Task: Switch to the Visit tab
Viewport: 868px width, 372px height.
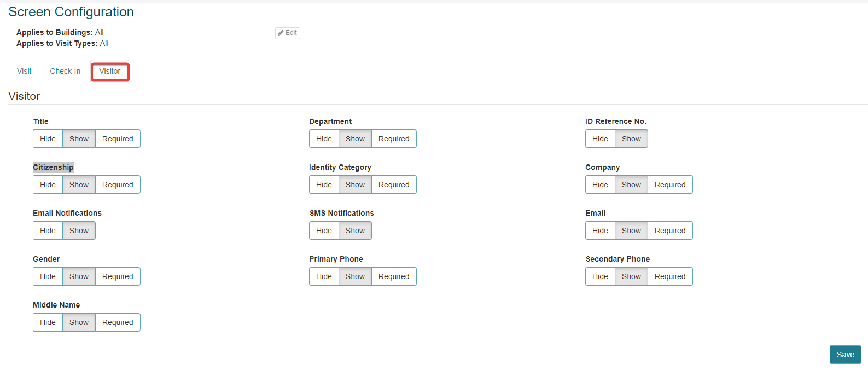Action: (x=24, y=71)
